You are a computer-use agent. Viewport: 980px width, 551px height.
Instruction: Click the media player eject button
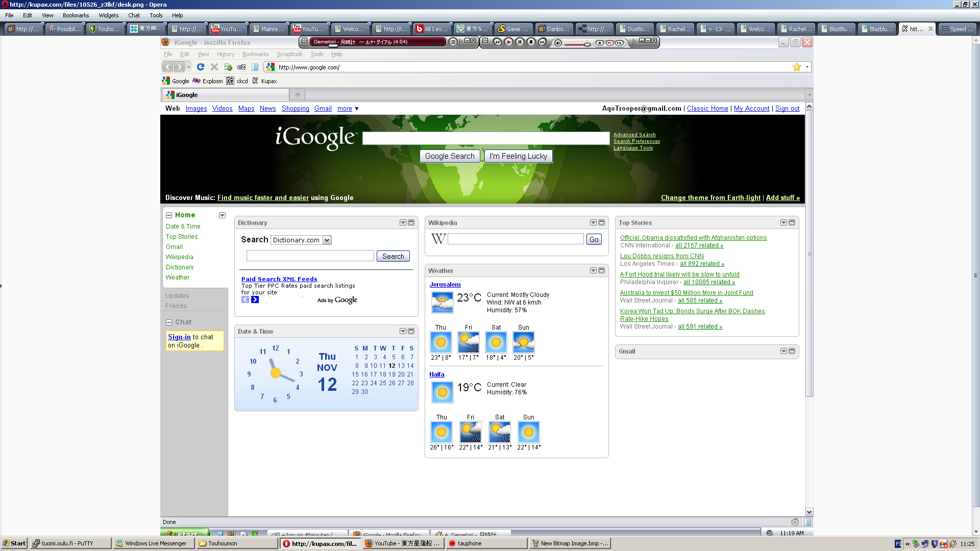(x=600, y=43)
